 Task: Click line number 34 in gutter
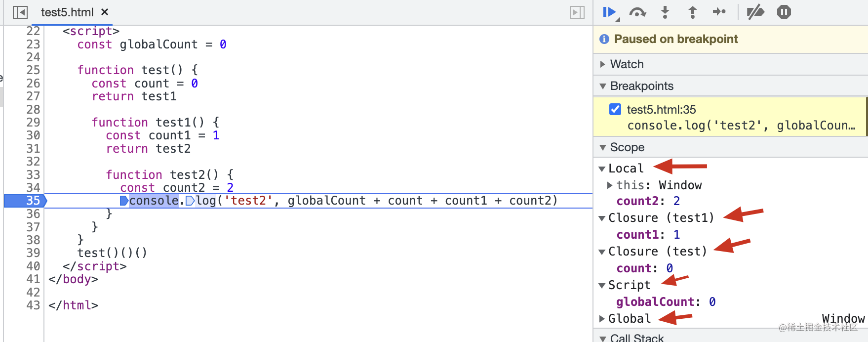(33, 188)
